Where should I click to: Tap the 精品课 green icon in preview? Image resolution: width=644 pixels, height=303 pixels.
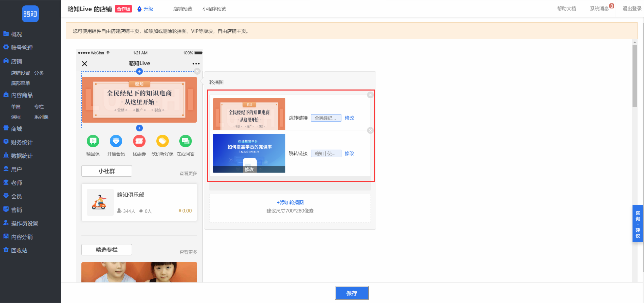coord(93,141)
